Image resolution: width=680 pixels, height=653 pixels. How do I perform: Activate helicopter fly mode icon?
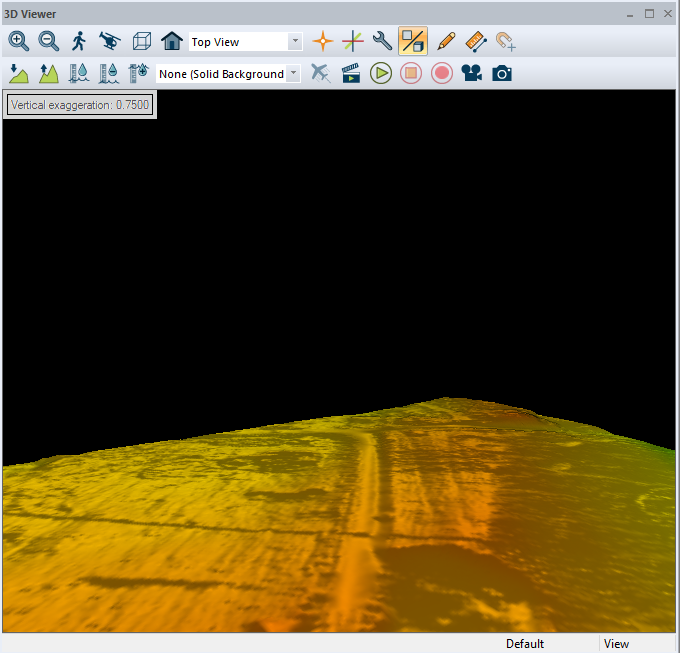pos(110,42)
